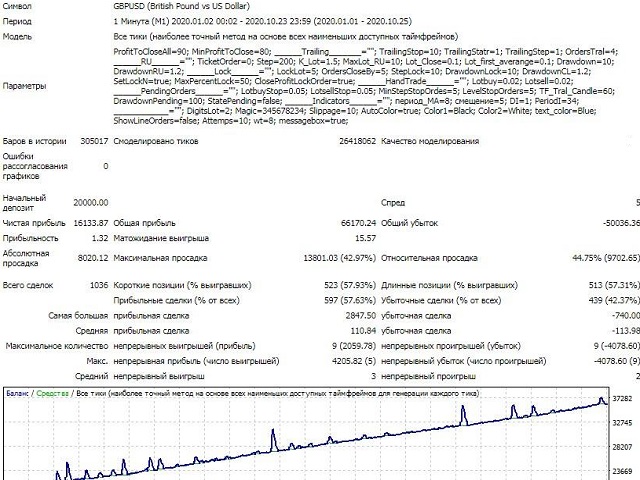The width and height of the screenshot is (640, 480).
Task: Click the Убыточные сделки (% от всех) label
Action: 441,301
